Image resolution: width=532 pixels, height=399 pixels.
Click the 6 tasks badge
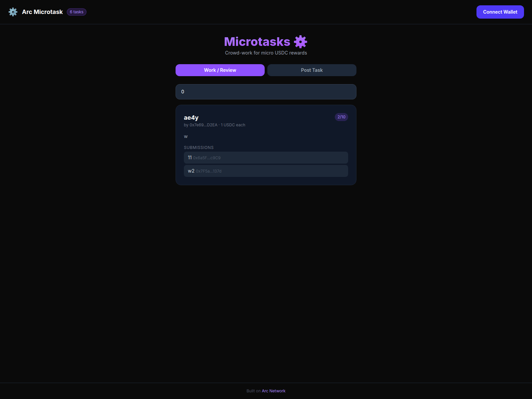pyautogui.click(x=76, y=12)
